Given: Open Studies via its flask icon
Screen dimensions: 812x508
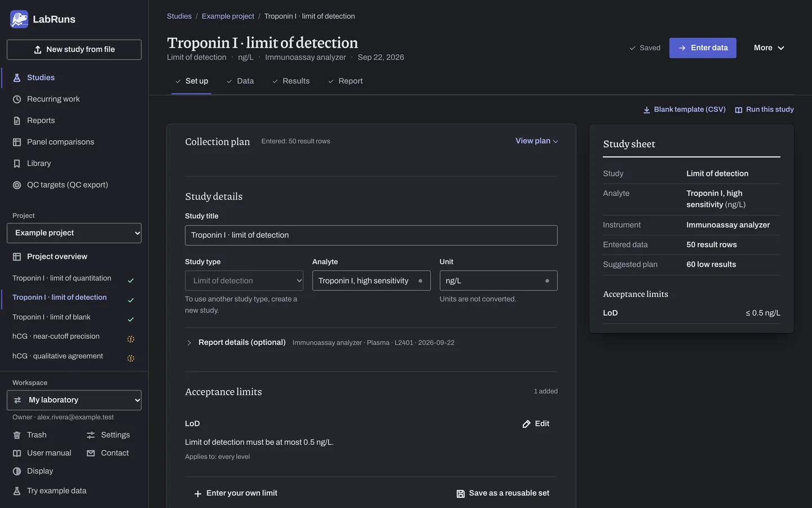Looking at the screenshot, I should pyautogui.click(x=17, y=78).
